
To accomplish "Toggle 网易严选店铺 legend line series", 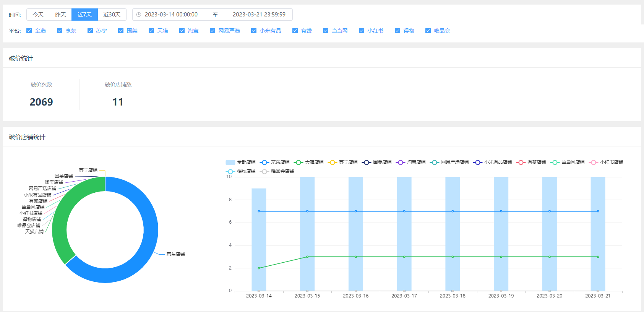I will 449,162.
